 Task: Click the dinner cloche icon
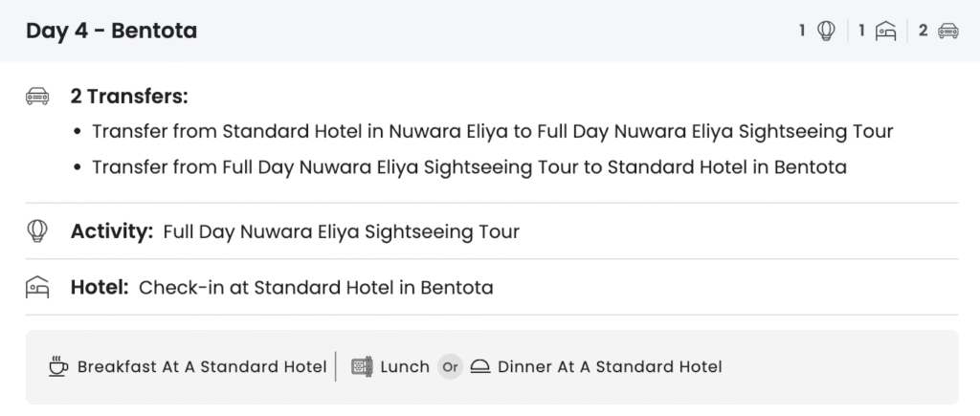tap(480, 366)
